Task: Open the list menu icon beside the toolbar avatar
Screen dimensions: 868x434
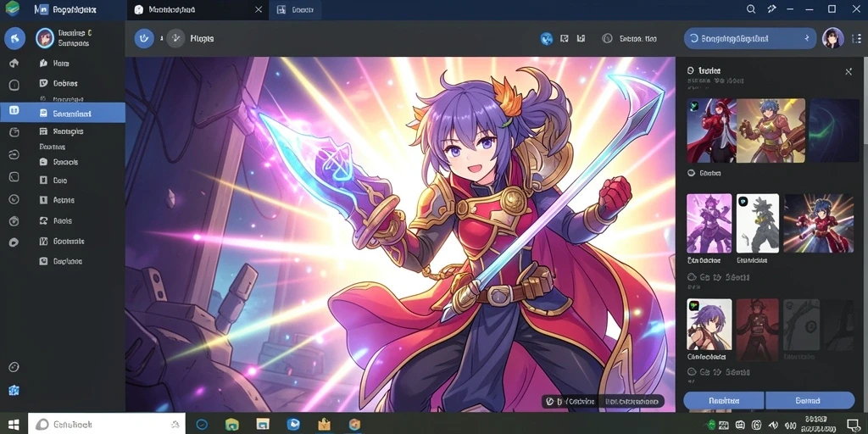Action: [x=858, y=38]
